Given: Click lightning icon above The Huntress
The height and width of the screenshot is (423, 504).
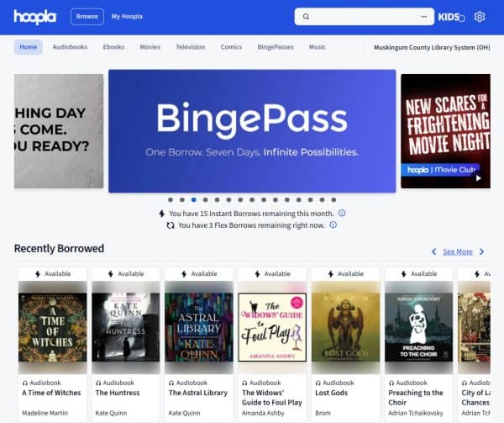Looking at the screenshot, I should click(111, 274).
